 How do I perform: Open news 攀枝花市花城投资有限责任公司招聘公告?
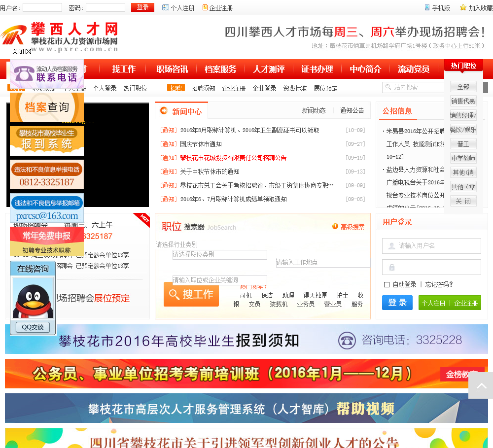233,158
